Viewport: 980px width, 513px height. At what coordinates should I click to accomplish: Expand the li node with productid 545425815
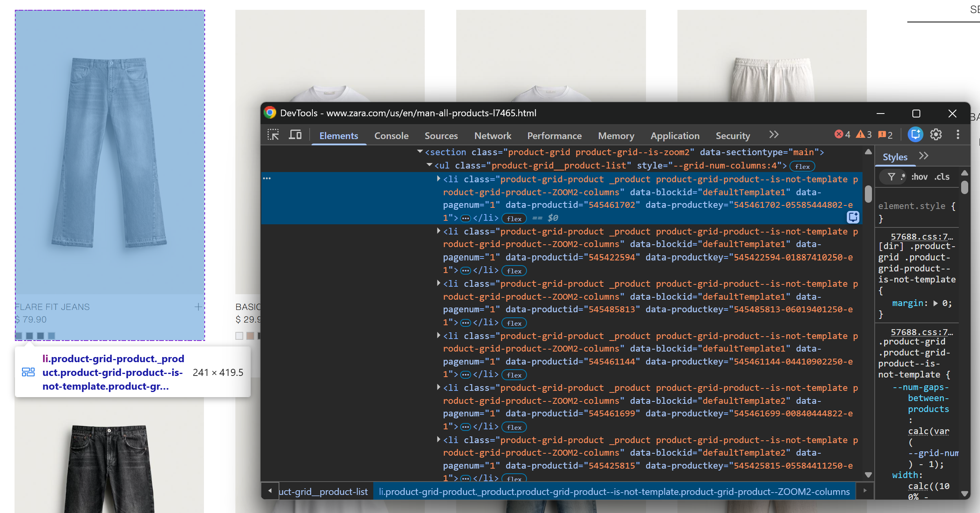point(439,440)
